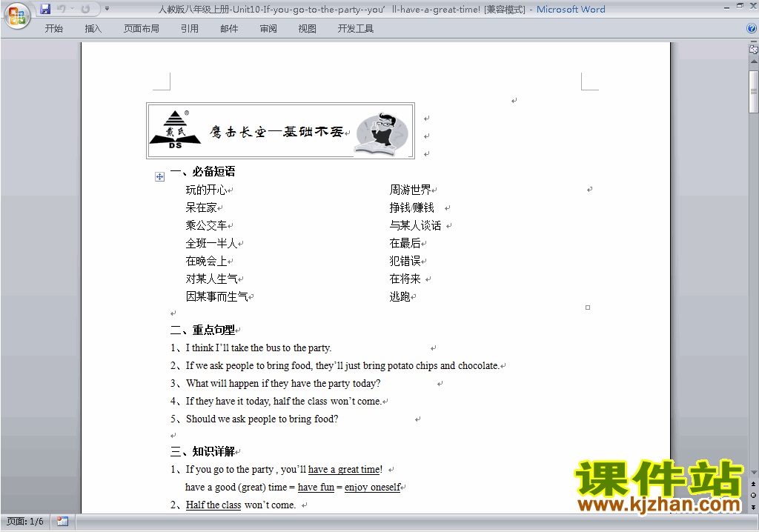Click the phrase 逃跑
This screenshot has height=532, width=759.
coord(400,296)
